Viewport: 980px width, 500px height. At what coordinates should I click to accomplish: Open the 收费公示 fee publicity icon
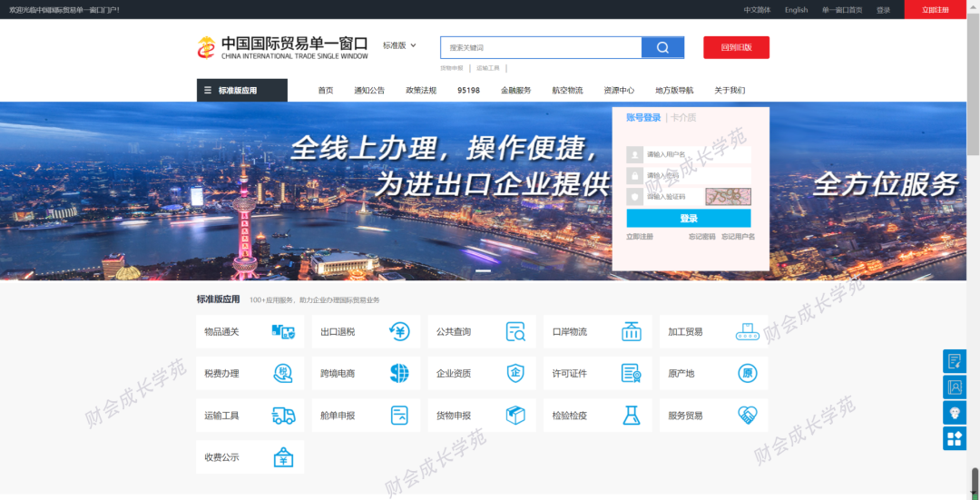pyautogui.click(x=283, y=457)
